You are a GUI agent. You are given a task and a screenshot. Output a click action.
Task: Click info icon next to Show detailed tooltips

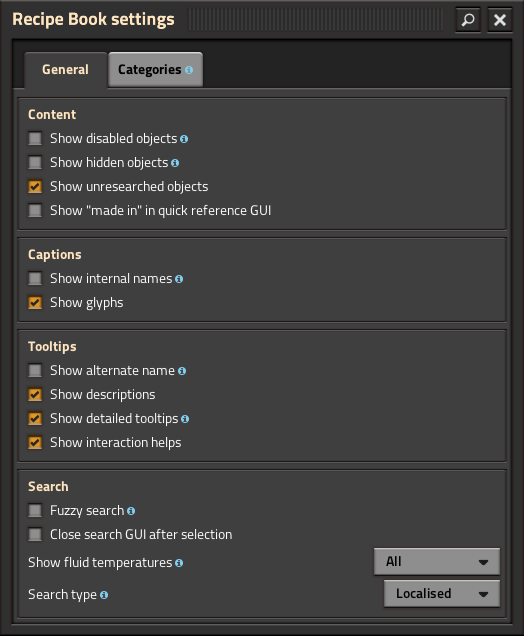pos(185,419)
